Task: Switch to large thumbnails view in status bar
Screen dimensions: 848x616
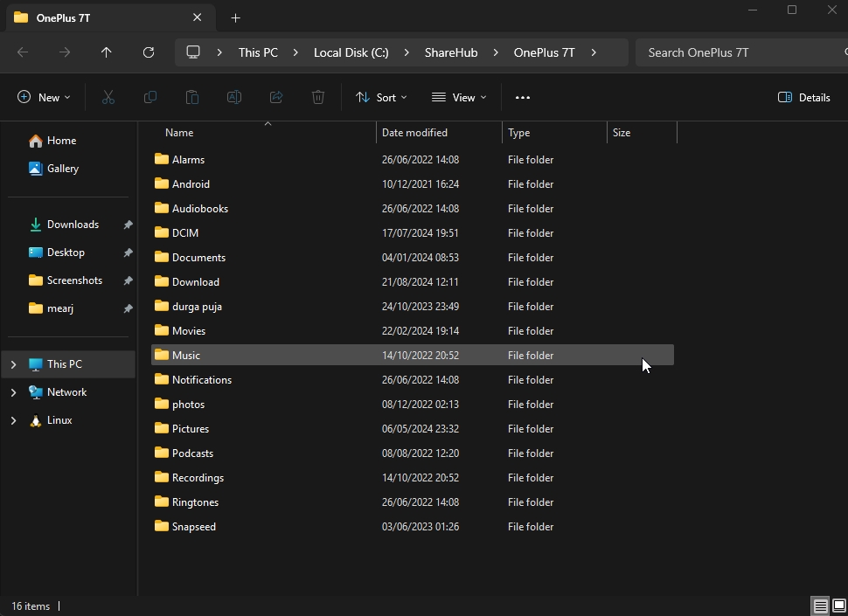Action: pos(838,606)
